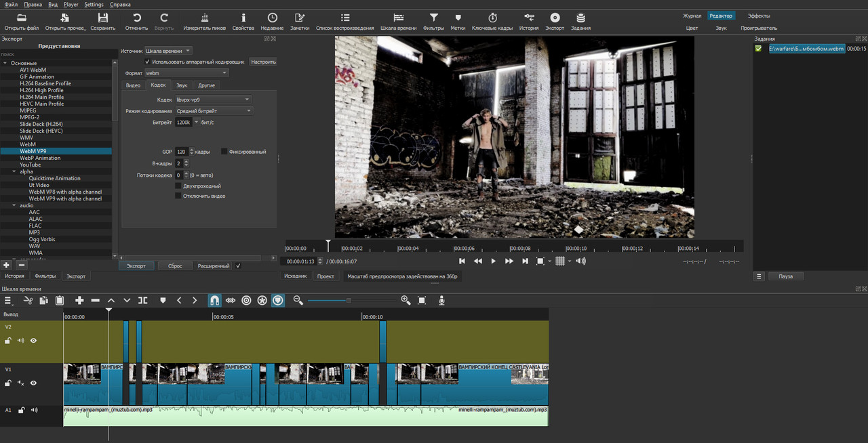Screen dimensions: 868x443
Task: Split clip at playhead on timeline
Action: coord(143,300)
